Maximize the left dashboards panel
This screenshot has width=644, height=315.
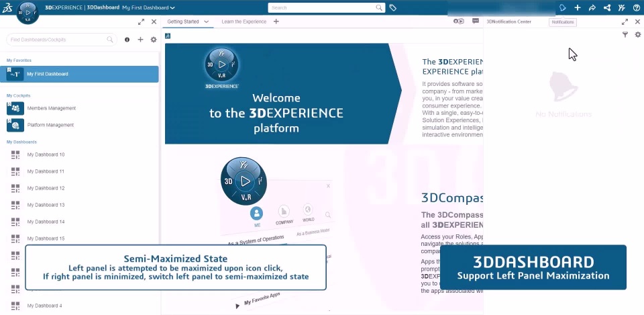tap(141, 21)
